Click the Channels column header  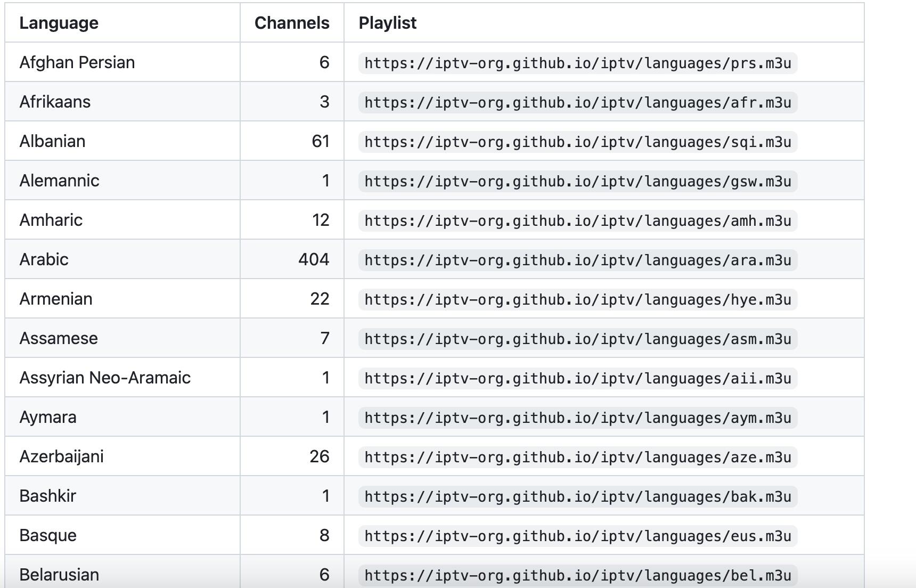point(292,23)
